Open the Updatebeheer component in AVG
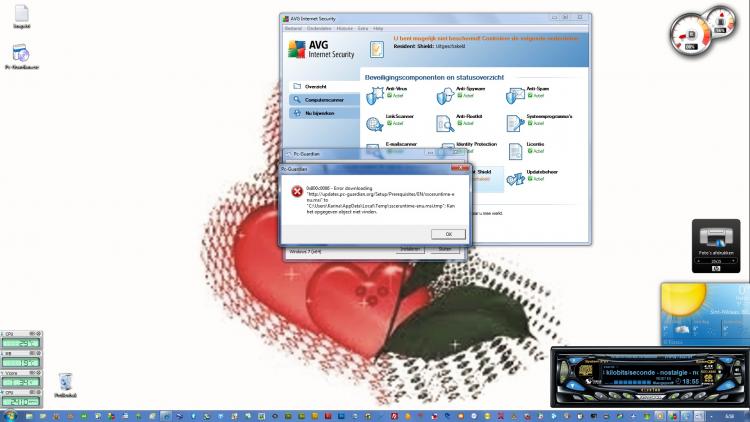Viewport: 750px width, 422px height. click(x=532, y=178)
